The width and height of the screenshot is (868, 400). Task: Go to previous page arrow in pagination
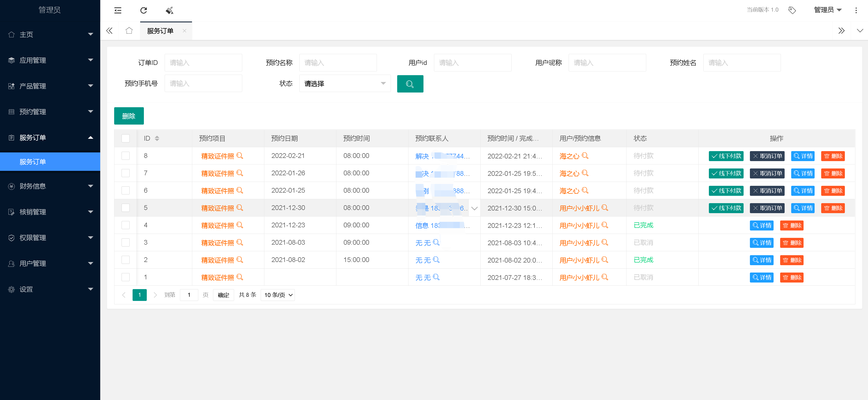coord(124,295)
